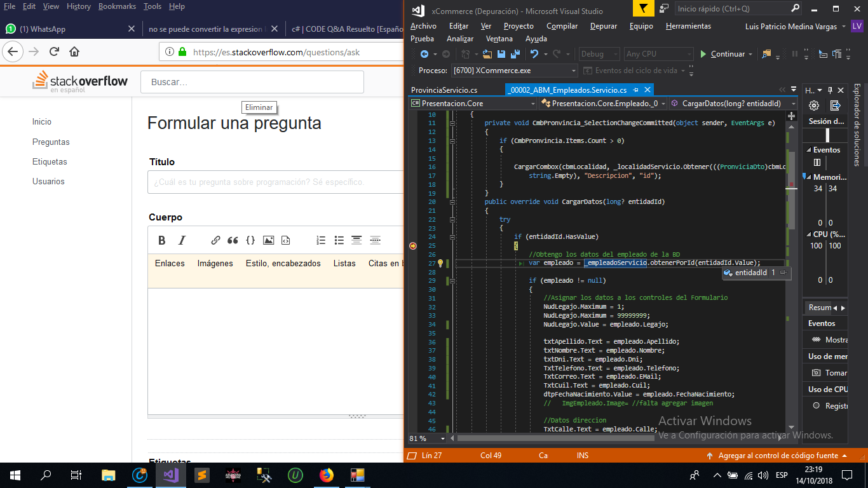Screen dimensions: 868x488
Task: Click the lightbulb quick actions on line 27
Action: (x=439, y=263)
